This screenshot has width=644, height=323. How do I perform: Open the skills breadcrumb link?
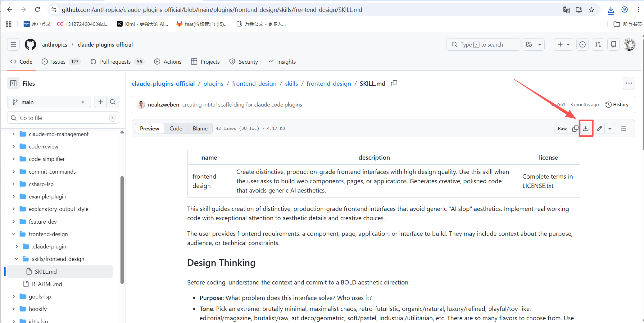tap(292, 83)
